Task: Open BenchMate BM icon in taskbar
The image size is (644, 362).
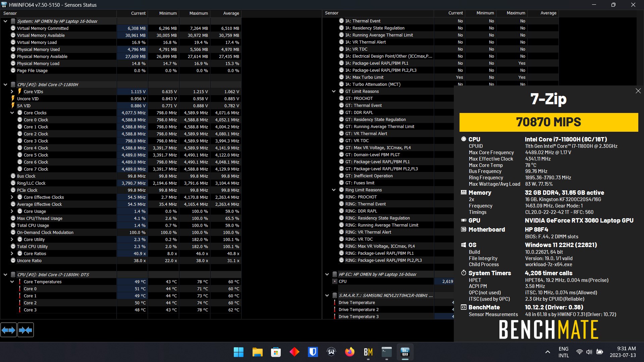Action: pyautogui.click(x=368, y=352)
